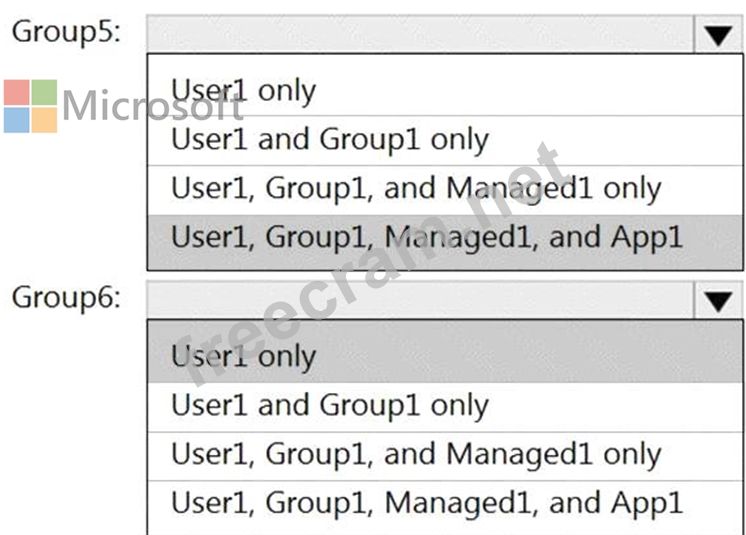Image resolution: width=746 pixels, height=535 pixels.
Task: Click the empty Group6 combo box field
Action: pyautogui.click(x=420, y=301)
